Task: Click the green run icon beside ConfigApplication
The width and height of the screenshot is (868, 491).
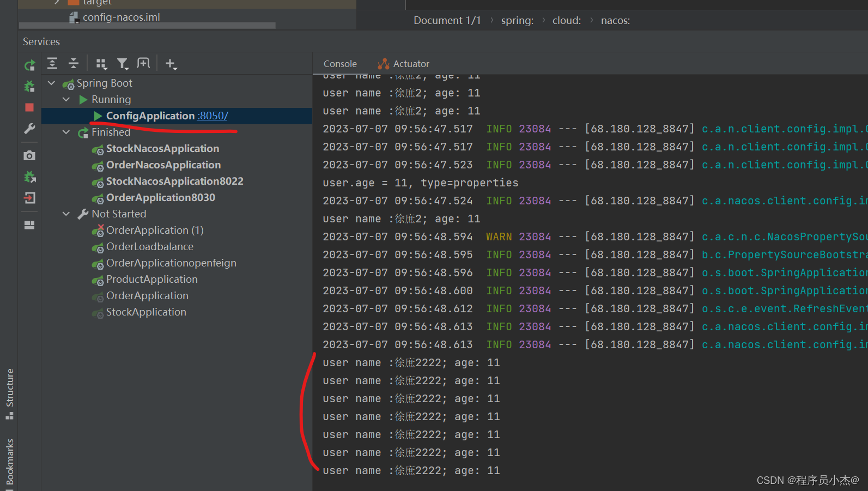Action: pyautogui.click(x=98, y=116)
